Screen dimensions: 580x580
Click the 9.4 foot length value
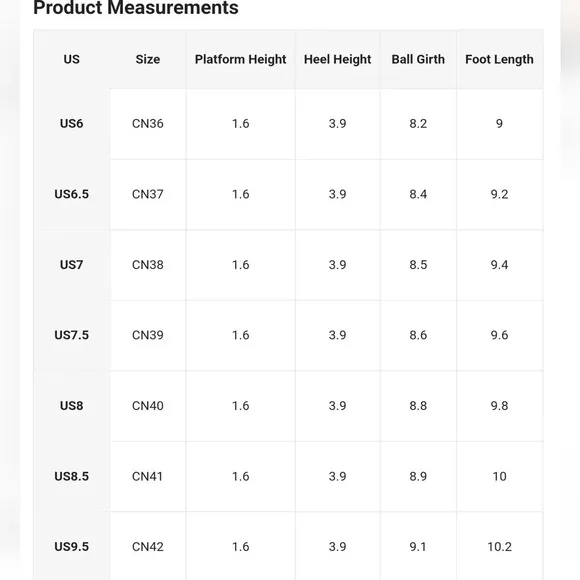pyautogui.click(x=499, y=264)
